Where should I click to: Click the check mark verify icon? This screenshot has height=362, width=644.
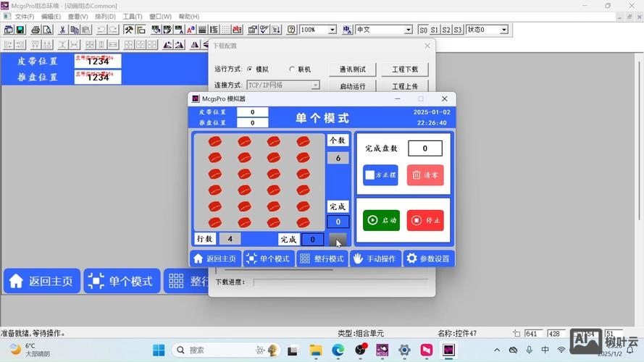click(x=264, y=30)
